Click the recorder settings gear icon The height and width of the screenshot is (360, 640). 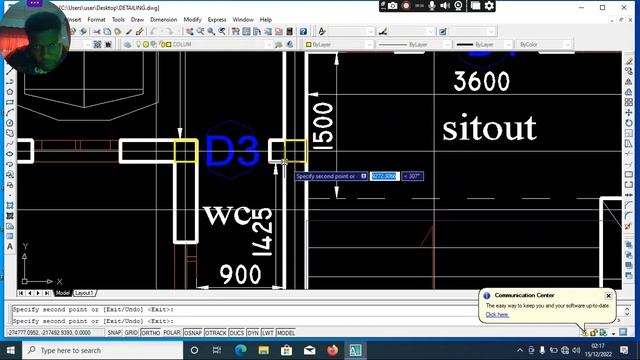coord(489,6)
